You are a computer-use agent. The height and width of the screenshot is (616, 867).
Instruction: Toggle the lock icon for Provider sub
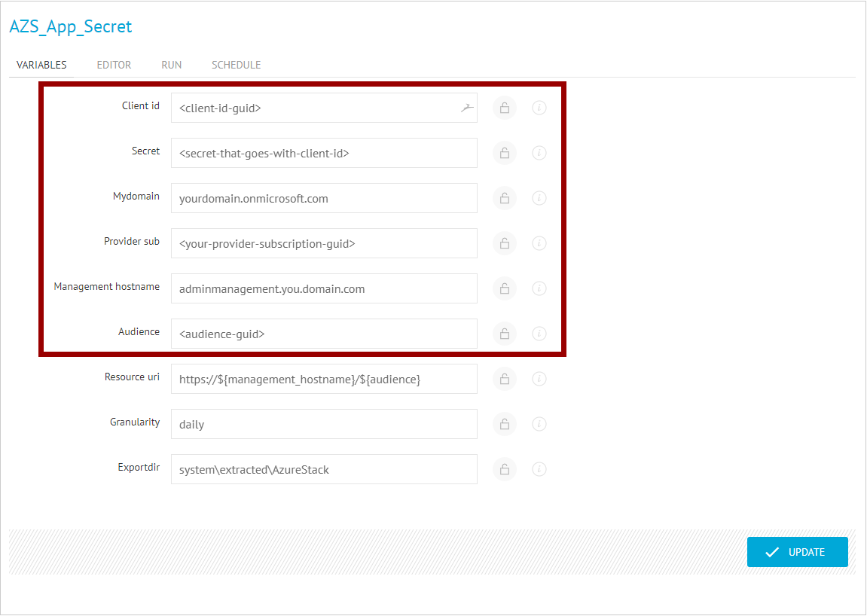(x=504, y=243)
